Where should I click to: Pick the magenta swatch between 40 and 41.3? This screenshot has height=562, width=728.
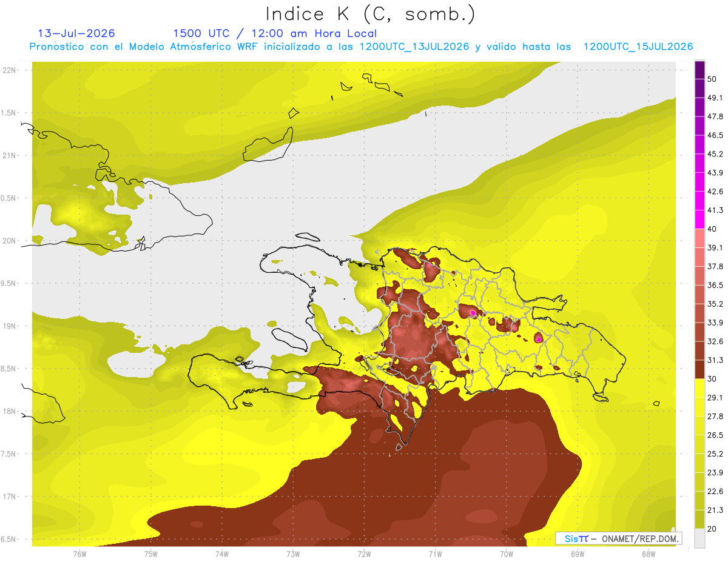point(699,220)
